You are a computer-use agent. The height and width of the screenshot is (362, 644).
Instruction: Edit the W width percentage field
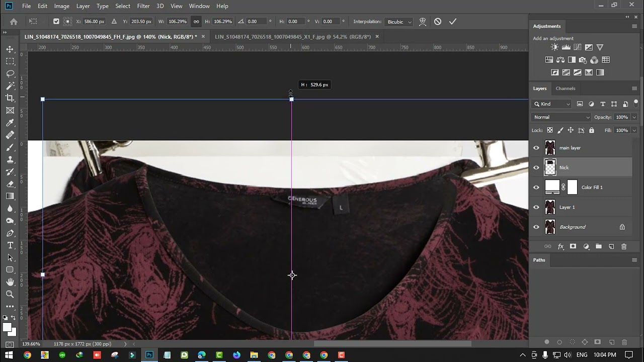click(x=177, y=22)
